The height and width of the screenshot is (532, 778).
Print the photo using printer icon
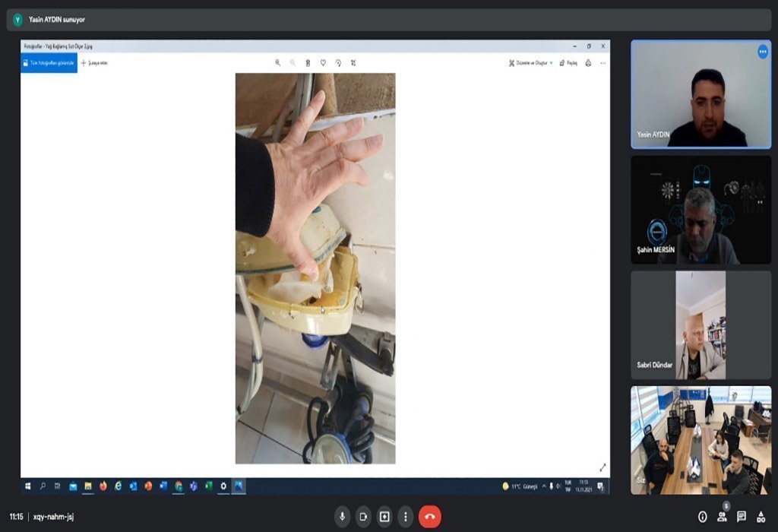tap(588, 63)
